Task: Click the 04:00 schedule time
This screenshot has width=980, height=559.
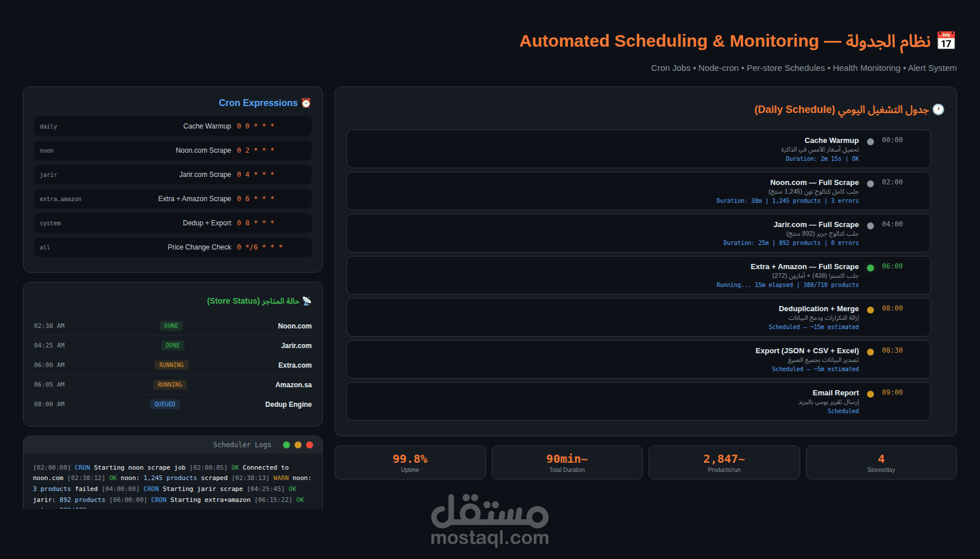Action: pos(892,224)
